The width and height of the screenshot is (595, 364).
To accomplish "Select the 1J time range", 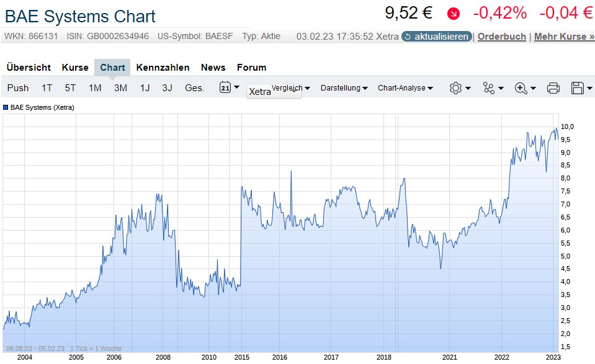I will (x=145, y=88).
